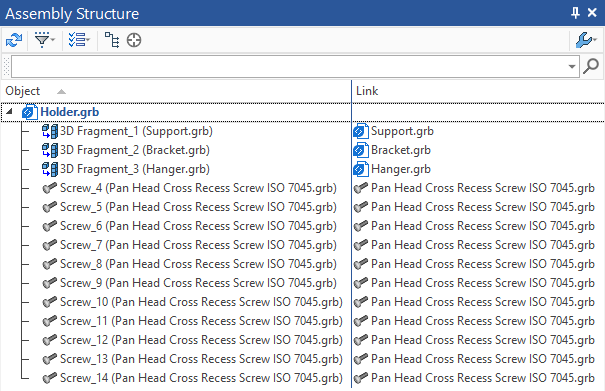This screenshot has width=605, height=391.
Task: Click the Support.grb link entry
Action: (402, 131)
